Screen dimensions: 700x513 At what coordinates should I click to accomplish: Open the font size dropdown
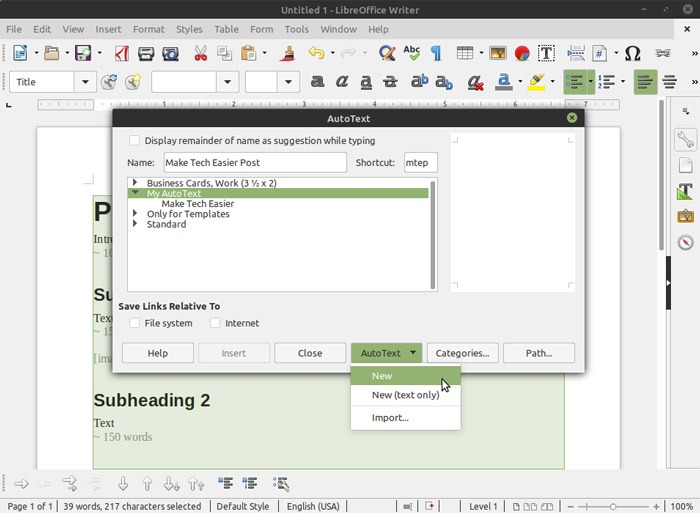click(x=288, y=82)
